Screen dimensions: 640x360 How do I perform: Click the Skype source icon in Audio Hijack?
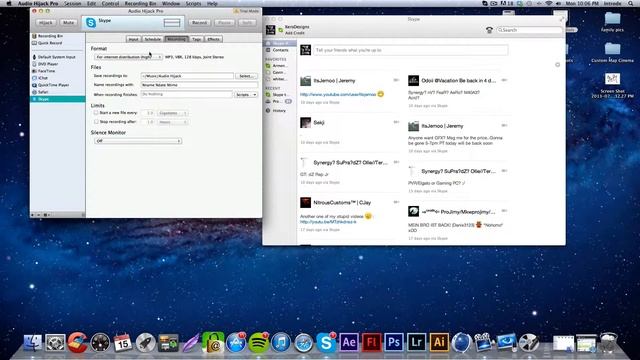[91, 23]
